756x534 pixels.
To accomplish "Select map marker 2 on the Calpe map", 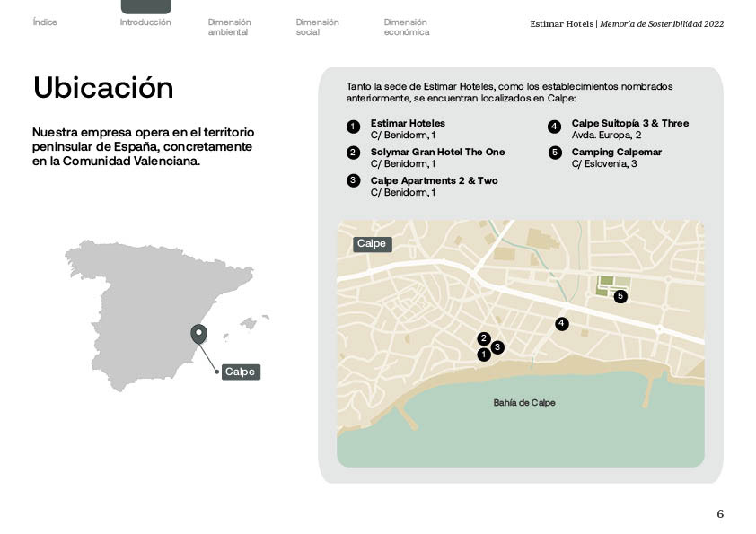I will (484, 338).
